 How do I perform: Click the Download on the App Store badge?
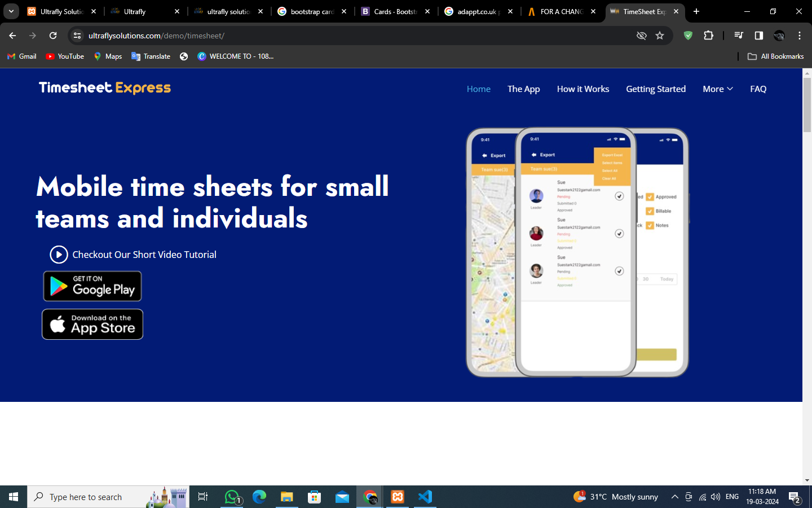click(x=92, y=325)
